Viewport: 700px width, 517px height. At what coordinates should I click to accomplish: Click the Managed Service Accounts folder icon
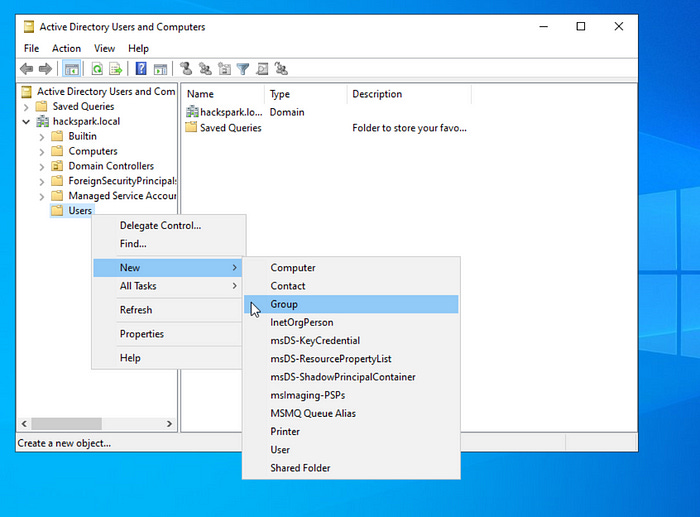pos(57,196)
